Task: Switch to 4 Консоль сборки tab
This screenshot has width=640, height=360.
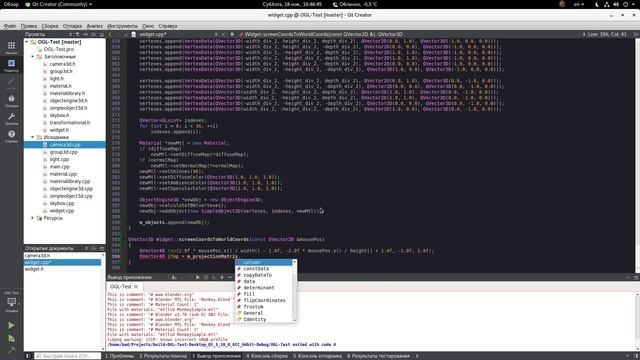Action: click(x=267, y=356)
